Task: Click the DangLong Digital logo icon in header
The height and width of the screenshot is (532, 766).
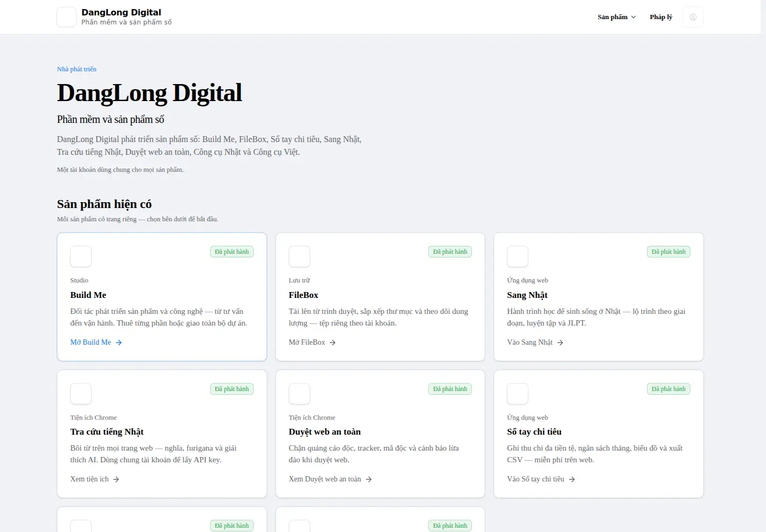Action: [66, 17]
